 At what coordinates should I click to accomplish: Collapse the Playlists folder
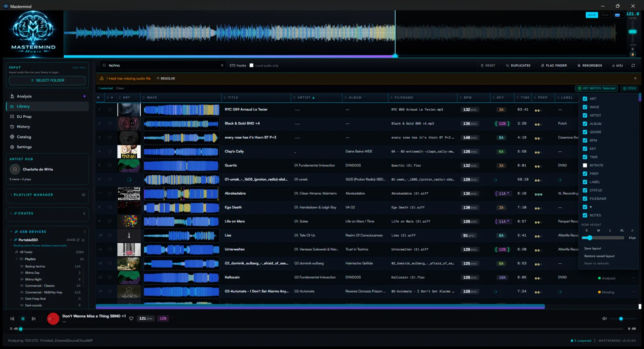click(x=17, y=259)
